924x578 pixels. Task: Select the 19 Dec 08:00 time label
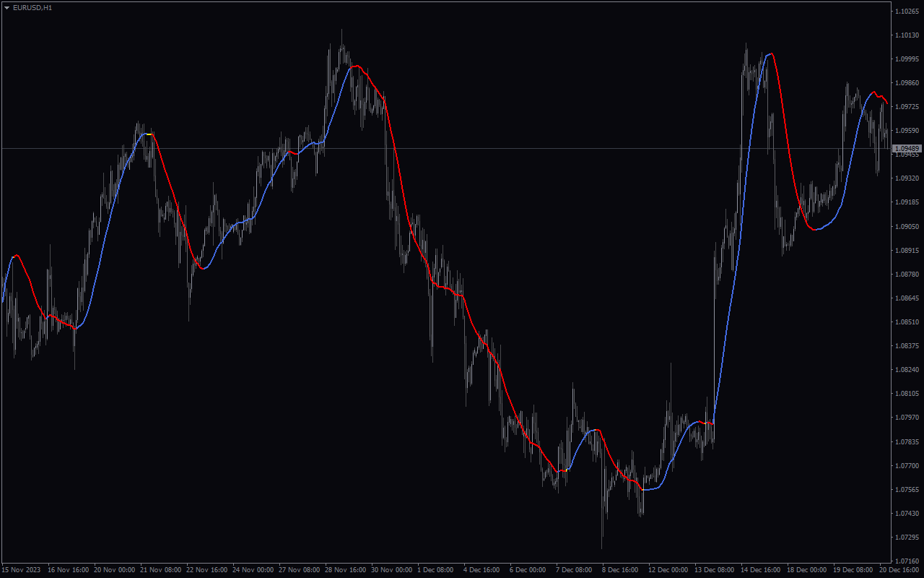853,570
